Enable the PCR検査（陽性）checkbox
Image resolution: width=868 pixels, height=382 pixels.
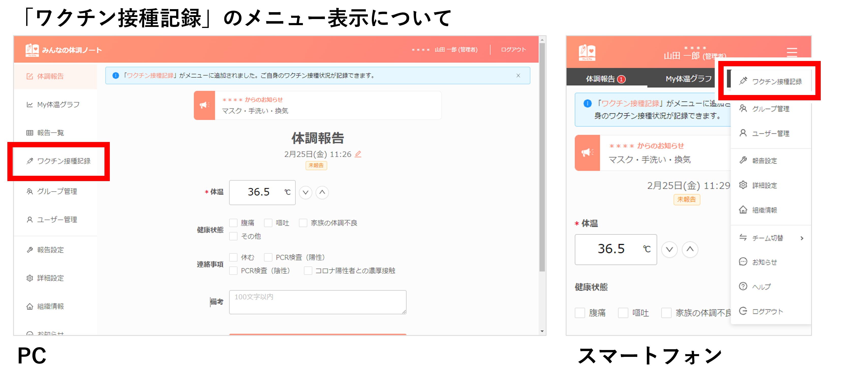tap(269, 257)
